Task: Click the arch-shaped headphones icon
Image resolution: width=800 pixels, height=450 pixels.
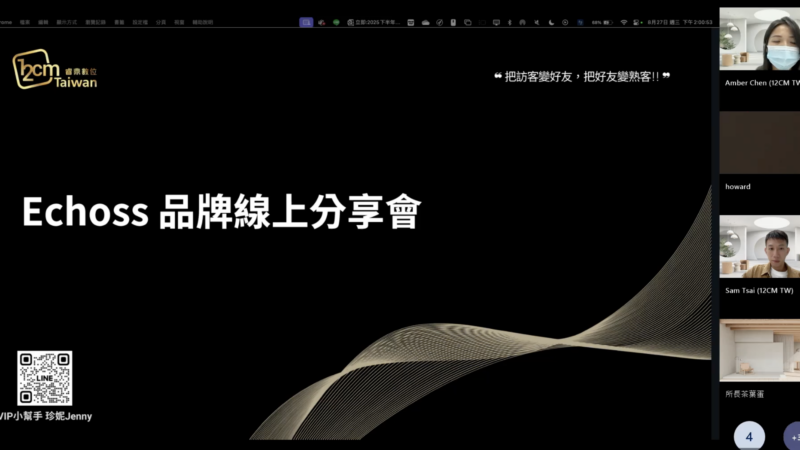Action: (522, 22)
